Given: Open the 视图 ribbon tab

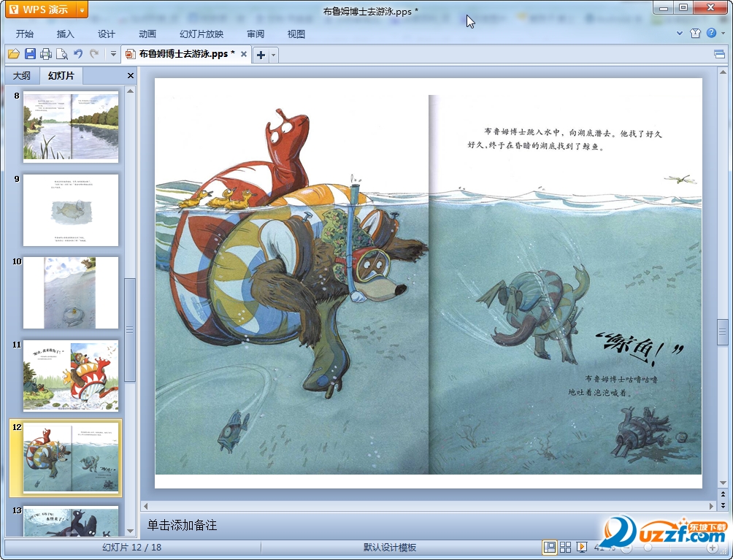Looking at the screenshot, I should point(296,34).
